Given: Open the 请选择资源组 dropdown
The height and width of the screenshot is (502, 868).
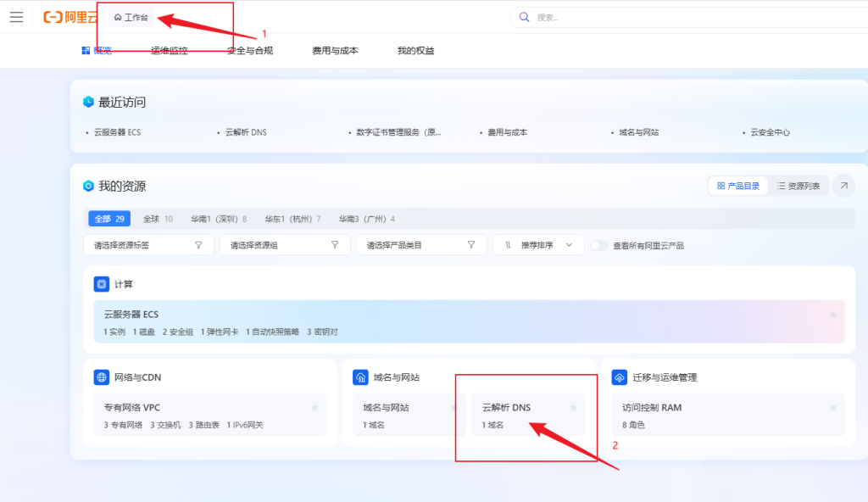Looking at the screenshot, I should coord(284,245).
